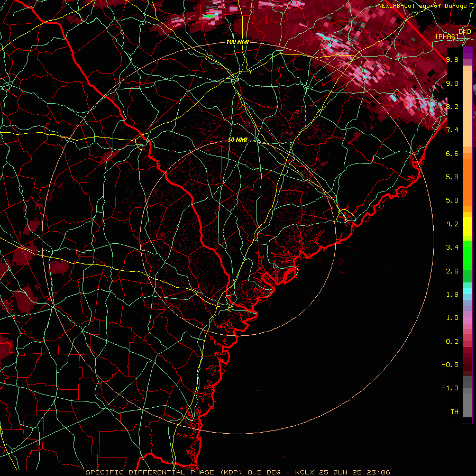
Task: Click the purple segment atop the color bar
Action: coord(467,53)
